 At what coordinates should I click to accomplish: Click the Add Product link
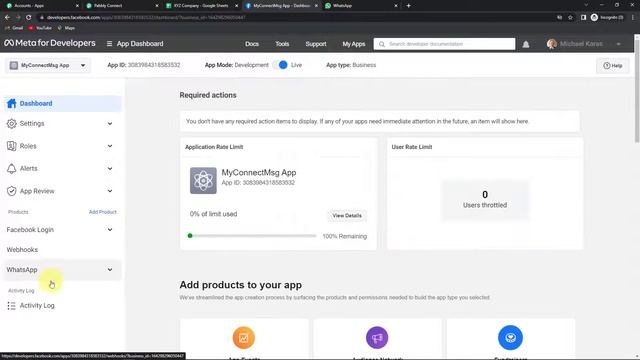tap(103, 212)
